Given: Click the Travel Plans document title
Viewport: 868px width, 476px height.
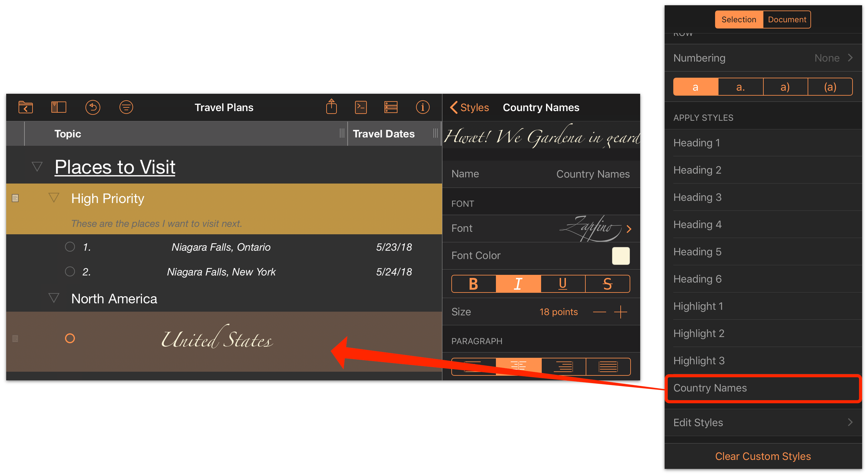Looking at the screenshot, I should (224, 107).
